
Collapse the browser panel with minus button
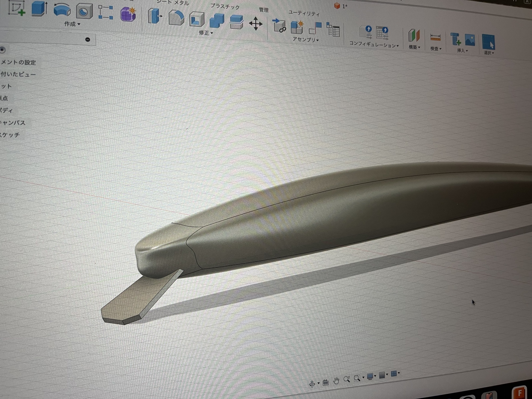[88, 40]
